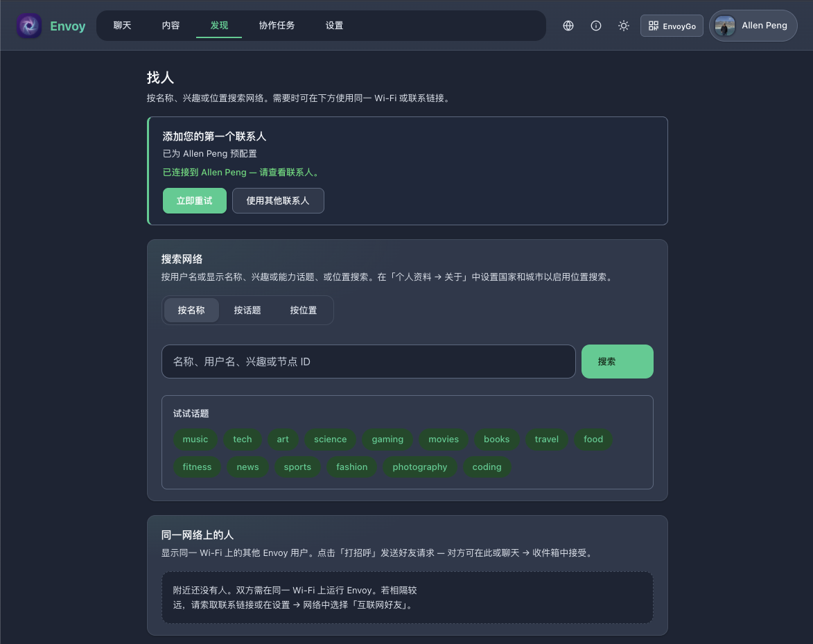Viewport: 813px width, 644px height.
Task: Open the 设置 tab
Action: pyautogui.click(x=335, y=26)
